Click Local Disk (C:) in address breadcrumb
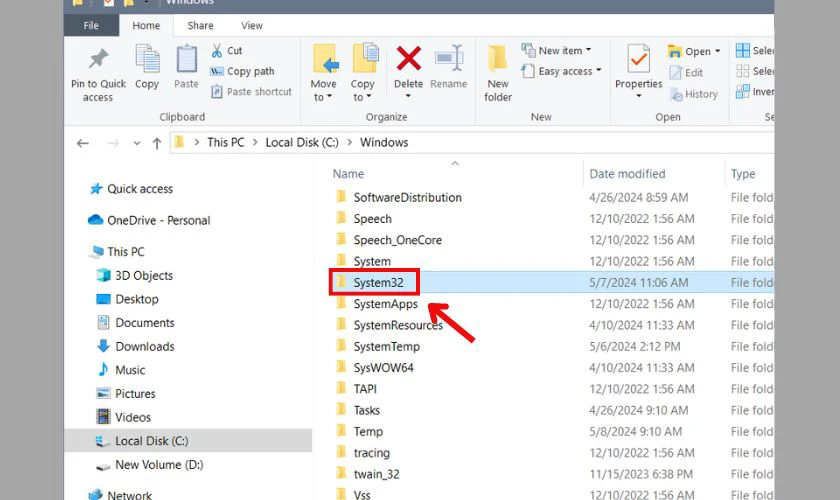 click(x=302, y=143)
